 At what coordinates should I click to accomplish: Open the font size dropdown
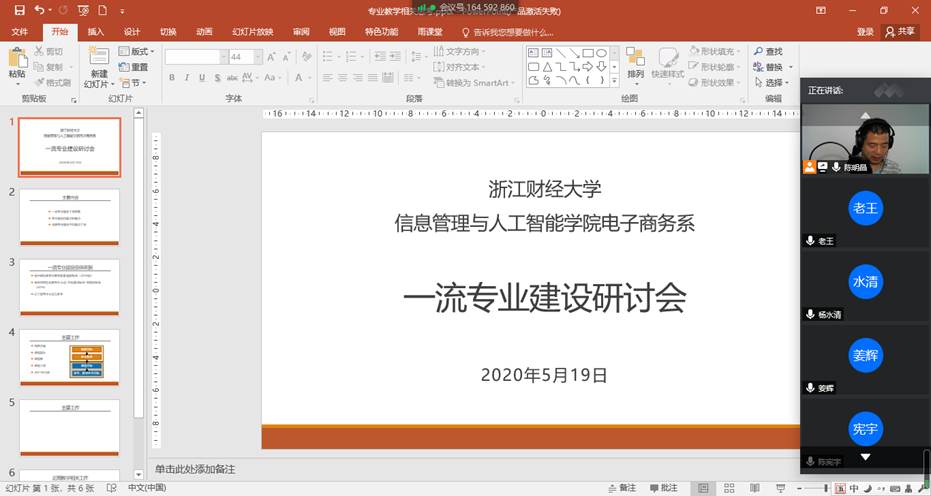(258, 58)
